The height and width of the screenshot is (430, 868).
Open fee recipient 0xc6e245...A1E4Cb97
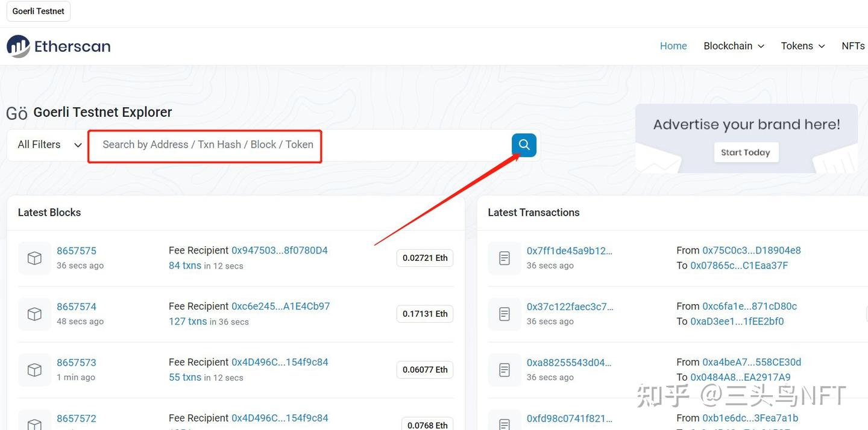pyautogui.click(x=281, y=306)
